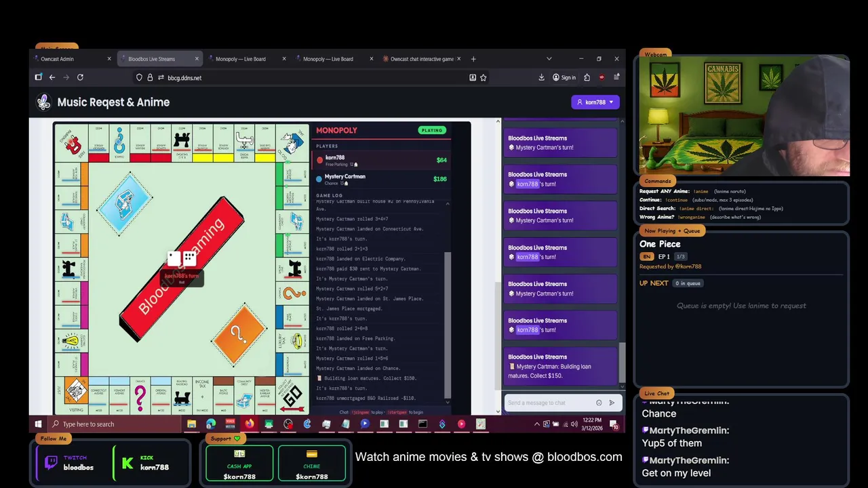Open File Explorer from the taskbar
Screen dimensions: 868x488
click(191, 424)
